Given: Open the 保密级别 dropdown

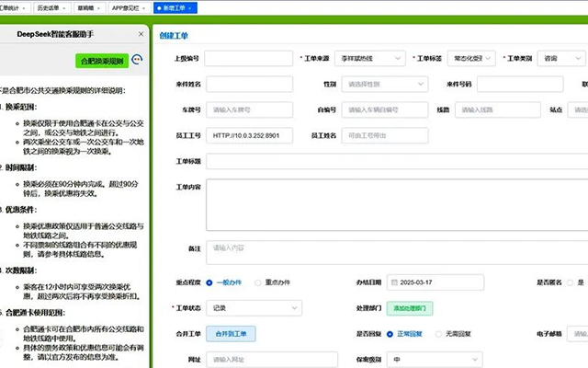Looking at the screenshot, I should pos(435,360).
